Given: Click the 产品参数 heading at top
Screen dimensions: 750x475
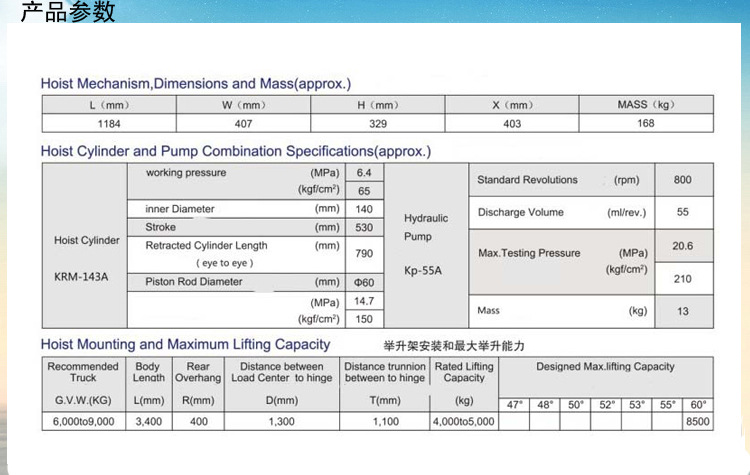Looking at the screenshot, I should (x=67, y=13).
